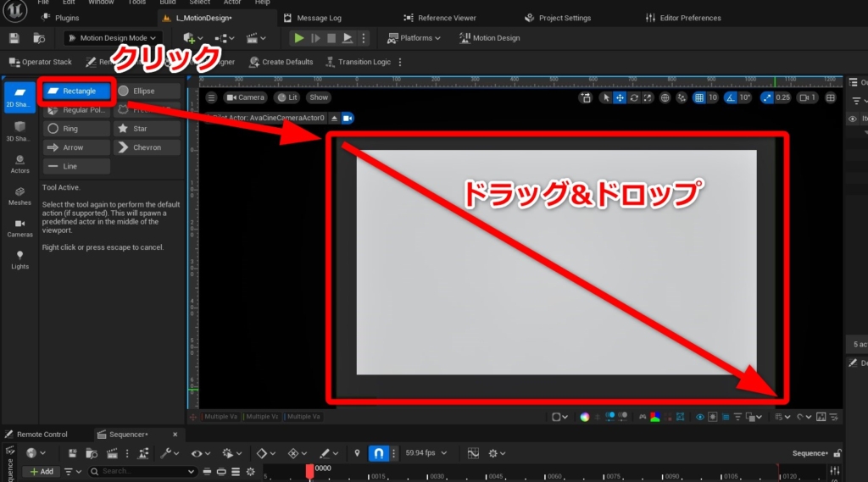Activate the translate gizmo icon

click(x=620, y=97)
